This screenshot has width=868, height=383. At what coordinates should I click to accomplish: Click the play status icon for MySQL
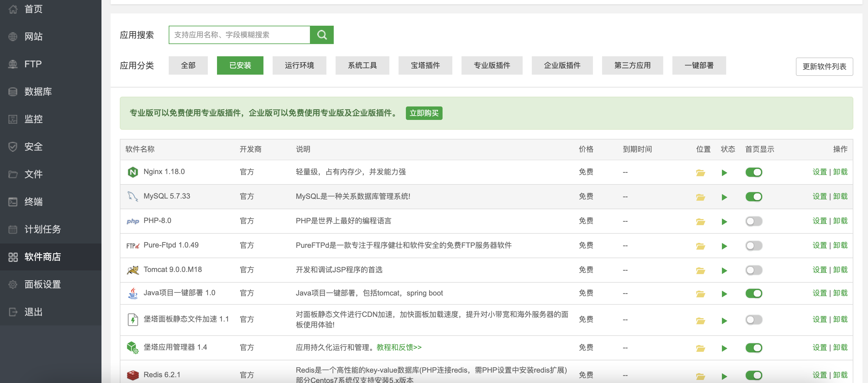point(724,197)
